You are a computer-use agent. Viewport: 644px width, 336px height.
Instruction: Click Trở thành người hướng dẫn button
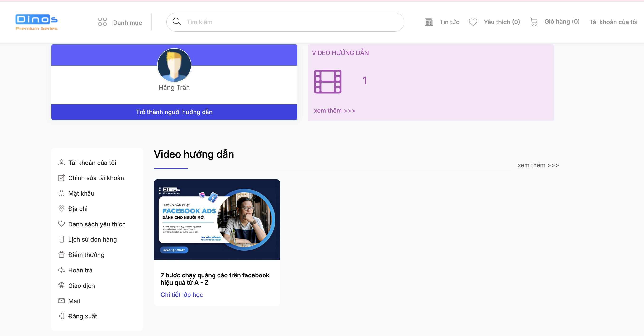(174, 112)
